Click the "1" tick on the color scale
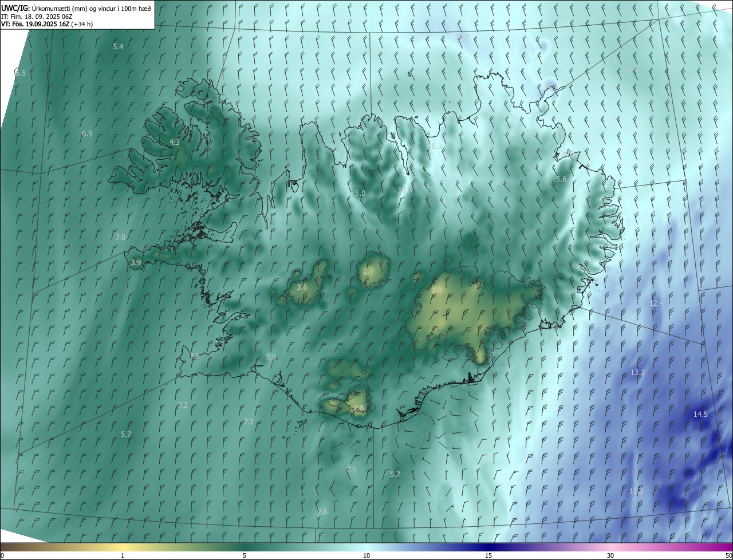 tap(123, 555)
